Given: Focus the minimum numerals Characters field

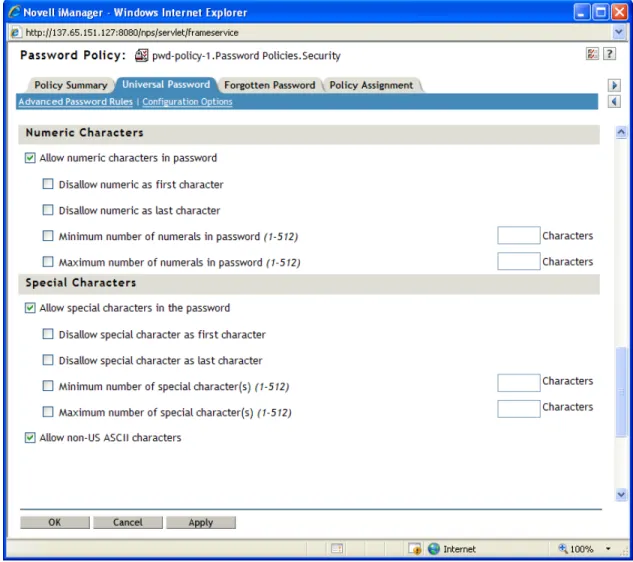Looking at the screenshot, I should coord(519,235).
